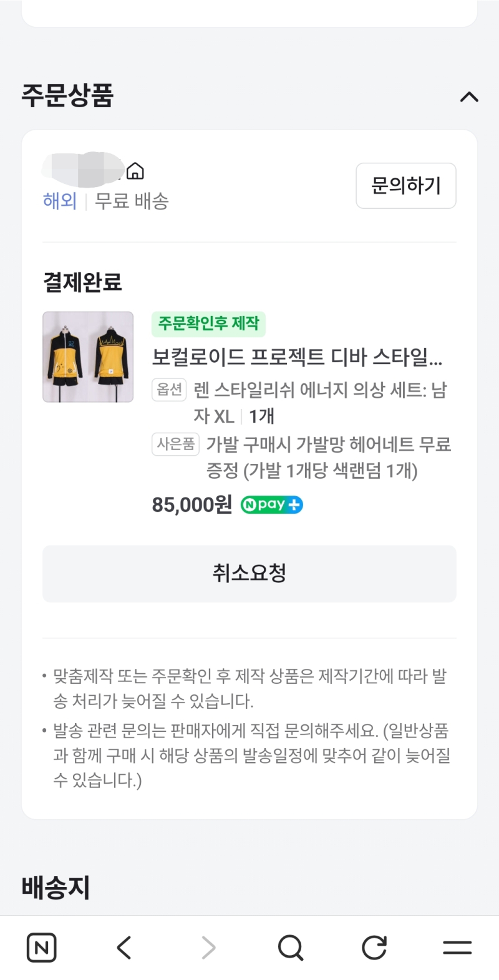Tap the 문의하기 button
This screenshot has width=499, height=980.
(x=405, y=186)
